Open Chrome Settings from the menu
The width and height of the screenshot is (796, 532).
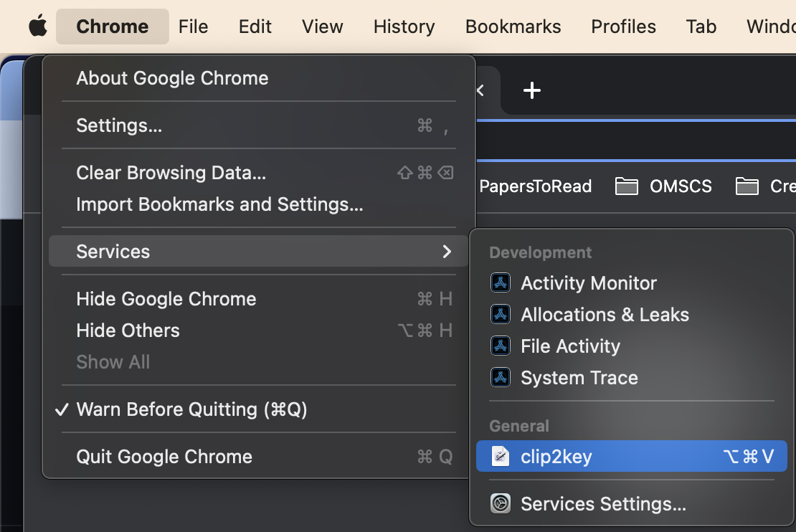[x=119, y=125]
